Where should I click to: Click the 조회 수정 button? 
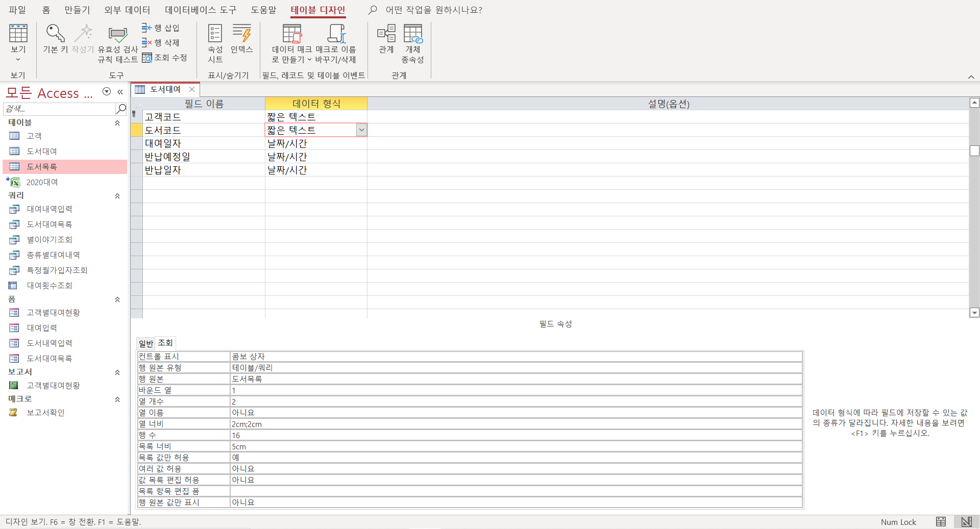pos(165,58)
